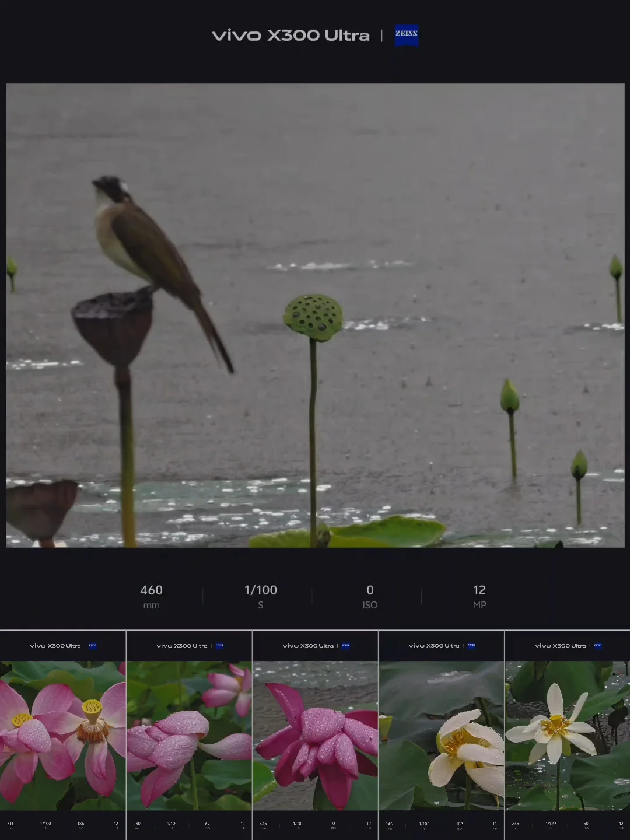Click ZEISS icon above the open white lotus thumbnail
This screenshot has width=630, height=840.
[x=598, y=646]
